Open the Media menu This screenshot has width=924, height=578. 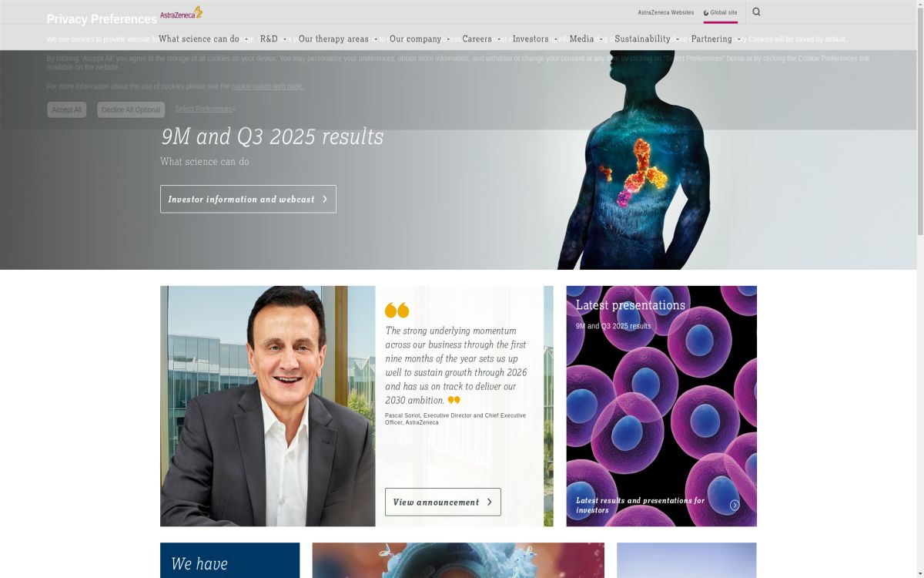tap(582, 39)
